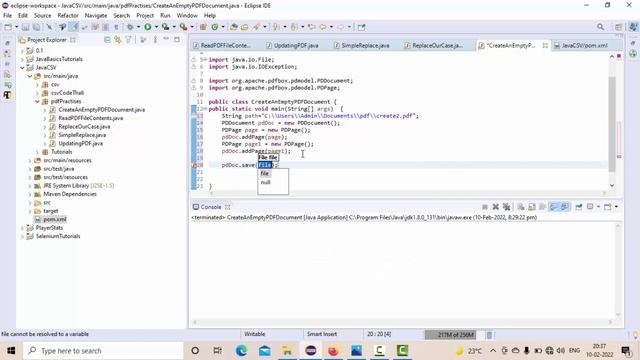The image size is (640, 360).
Task: Click Remove All Terminated Launches in Console
Action: click(x=507, y=207)
